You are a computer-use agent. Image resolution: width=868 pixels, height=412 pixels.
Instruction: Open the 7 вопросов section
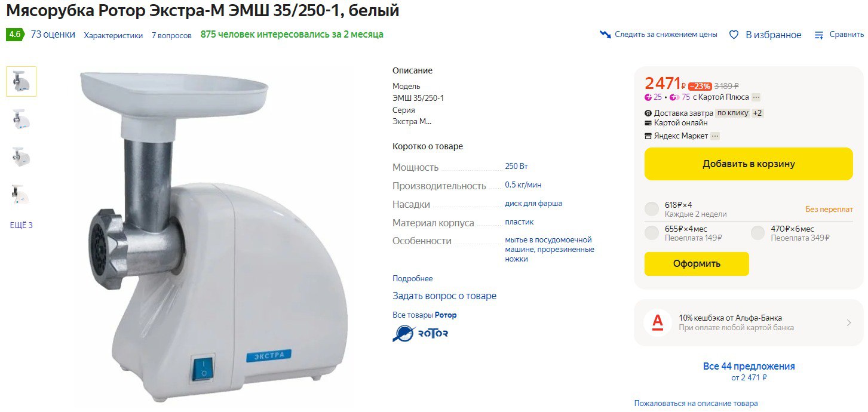[x=171, y=35]
